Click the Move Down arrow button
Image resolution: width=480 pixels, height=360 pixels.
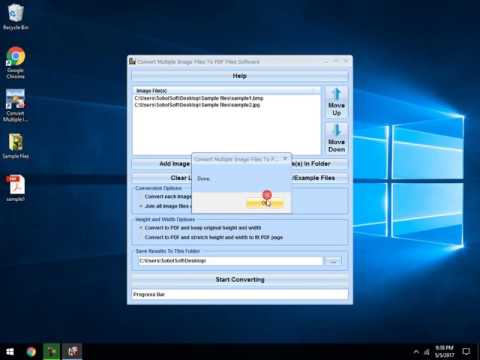[x=336, y=138]
